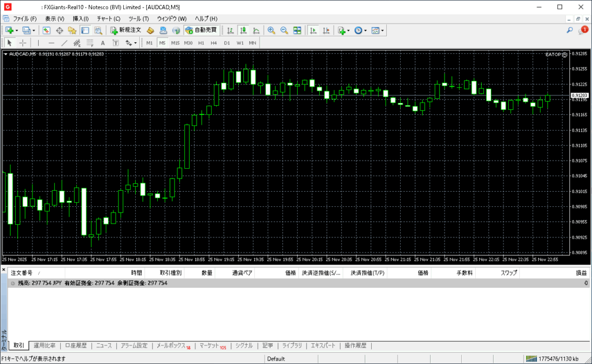This screenshot has width=592, height=364.
Task: Toggle the 自動売買 auto-trading button
Action: 201,30
